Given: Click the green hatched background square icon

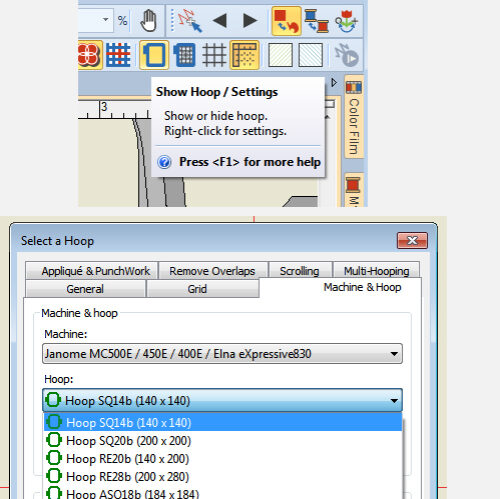Looking at the screenshot, I should point(280,55).
